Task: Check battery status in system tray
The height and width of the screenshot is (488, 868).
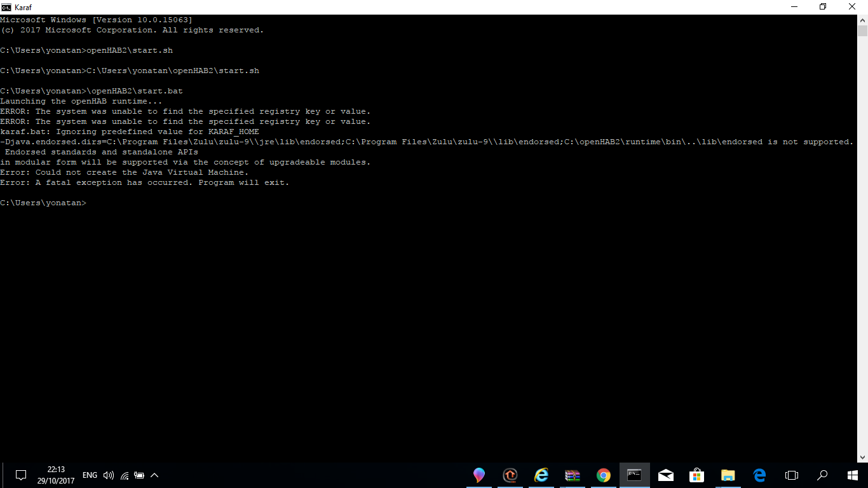Action: click(x=139, y=475)
